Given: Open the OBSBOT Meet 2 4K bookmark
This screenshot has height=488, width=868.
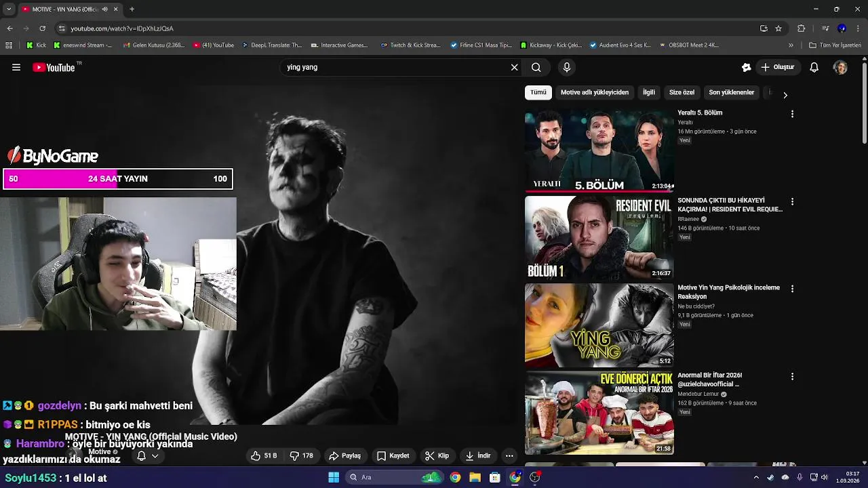Looking at the screenshot, I should pos(688,45).
